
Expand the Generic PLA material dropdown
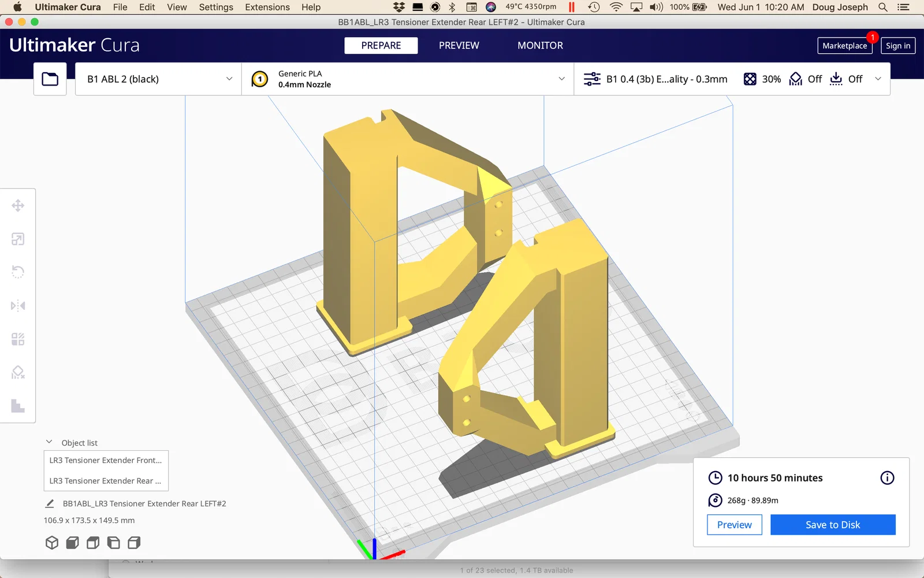408,79
